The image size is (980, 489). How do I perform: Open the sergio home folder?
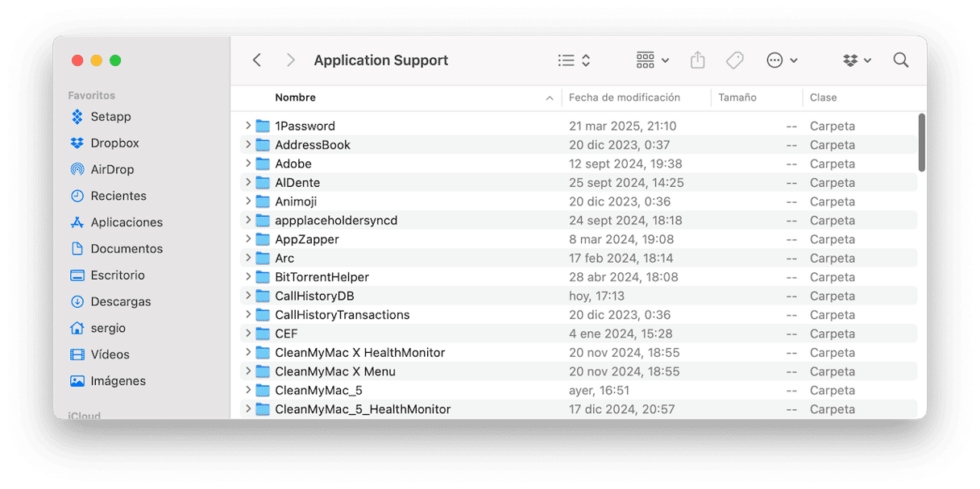(x=98, y=329)
